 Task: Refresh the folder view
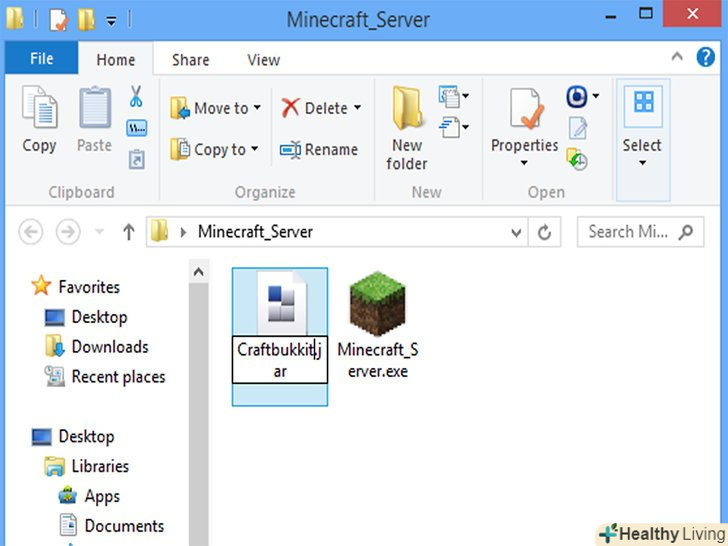pyautogui.click(x=544, y=232)
